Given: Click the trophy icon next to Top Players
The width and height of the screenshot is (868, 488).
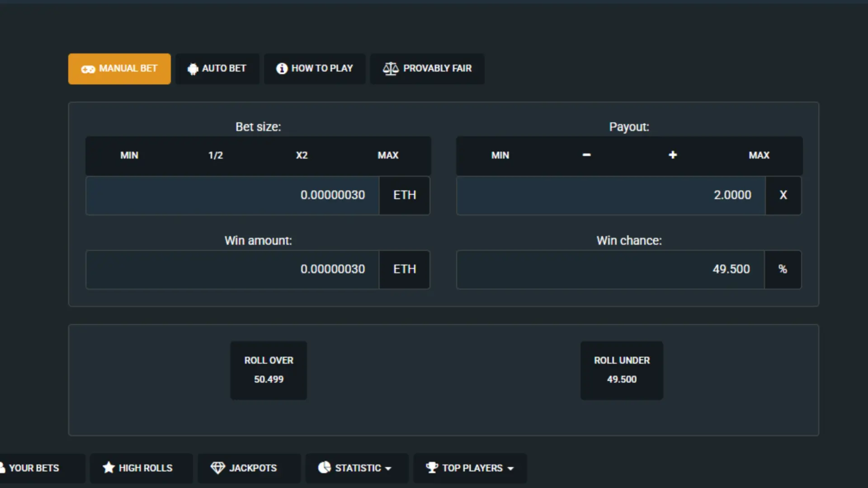Looking at the screenshot, I should (432, 468).
